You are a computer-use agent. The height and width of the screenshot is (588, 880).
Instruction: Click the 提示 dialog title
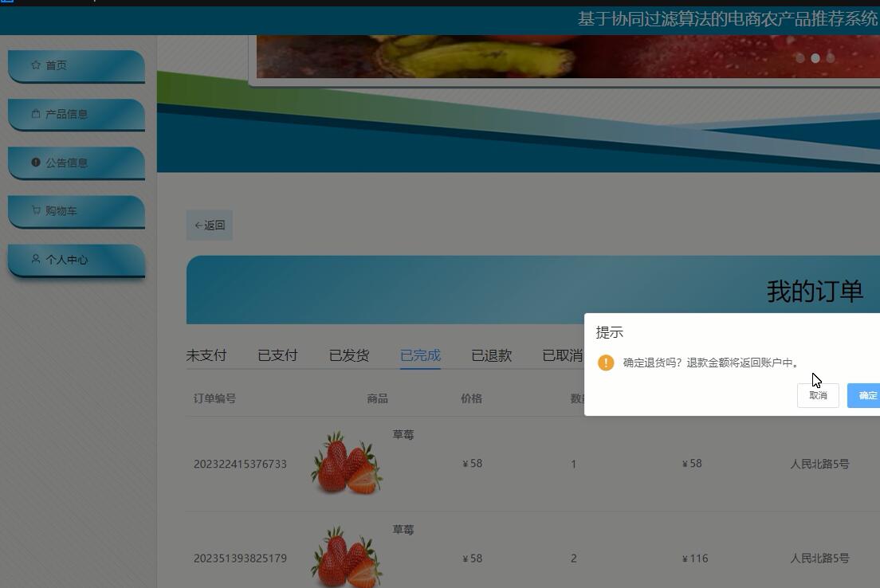pyautogui.click(x=610, y=332)
